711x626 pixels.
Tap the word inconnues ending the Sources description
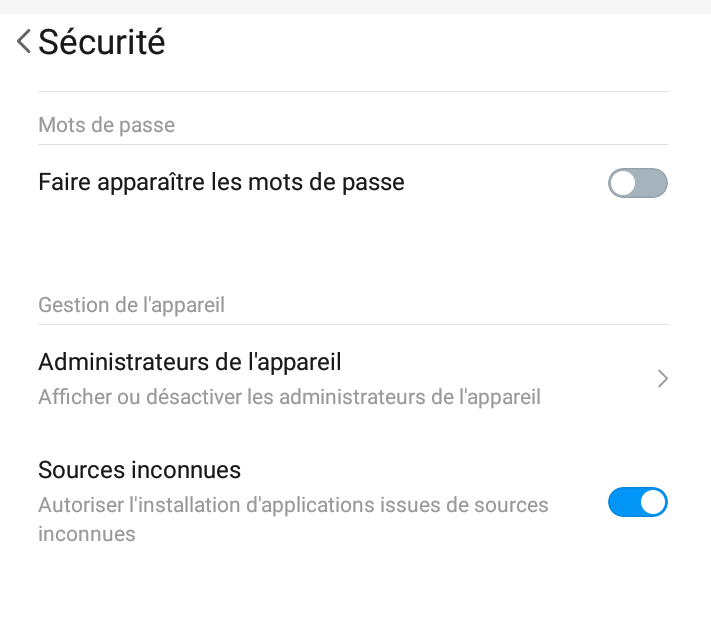coord(87,534)
